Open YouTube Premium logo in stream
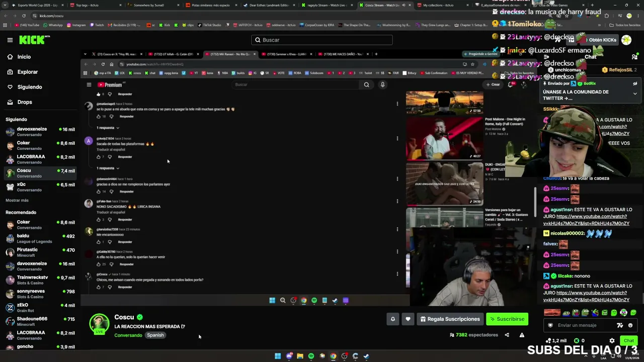The width and height of the screenshot is (644, 362). point(110,85)
